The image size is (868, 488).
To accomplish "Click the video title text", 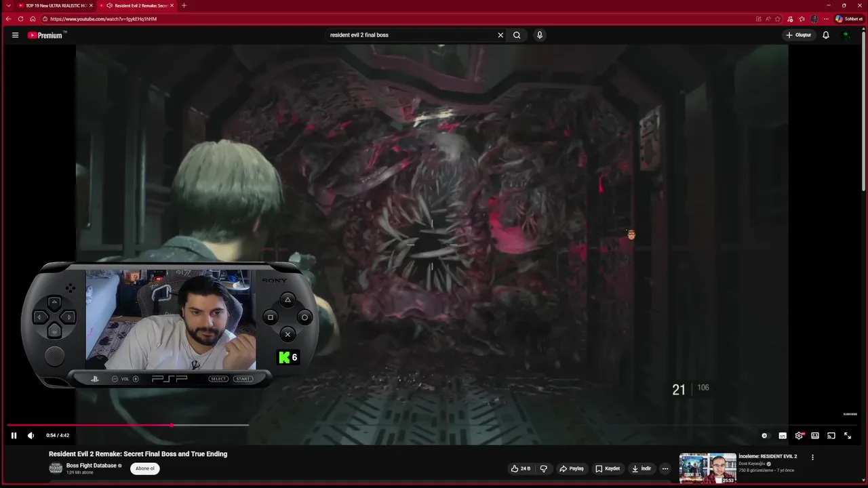I will (x=138, y=454).
